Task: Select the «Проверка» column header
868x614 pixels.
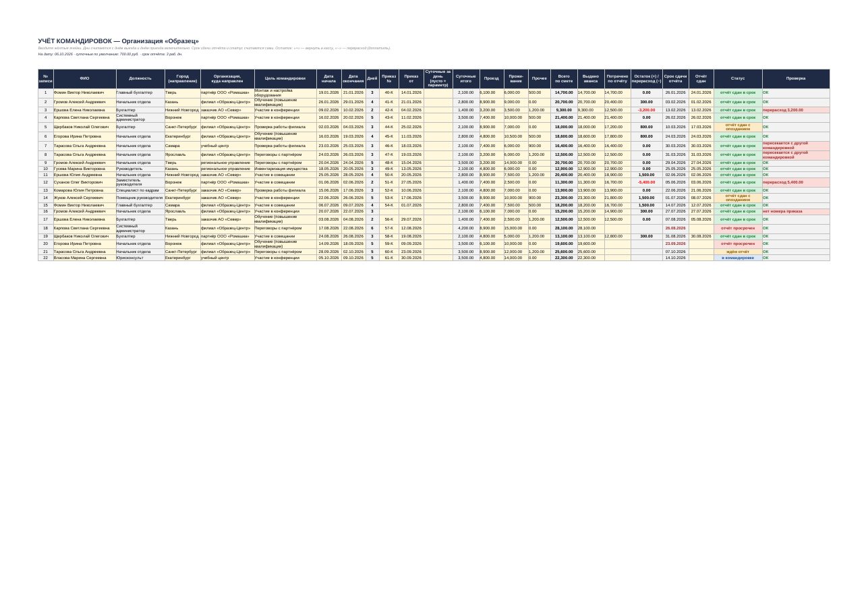Action: [796, 79]
